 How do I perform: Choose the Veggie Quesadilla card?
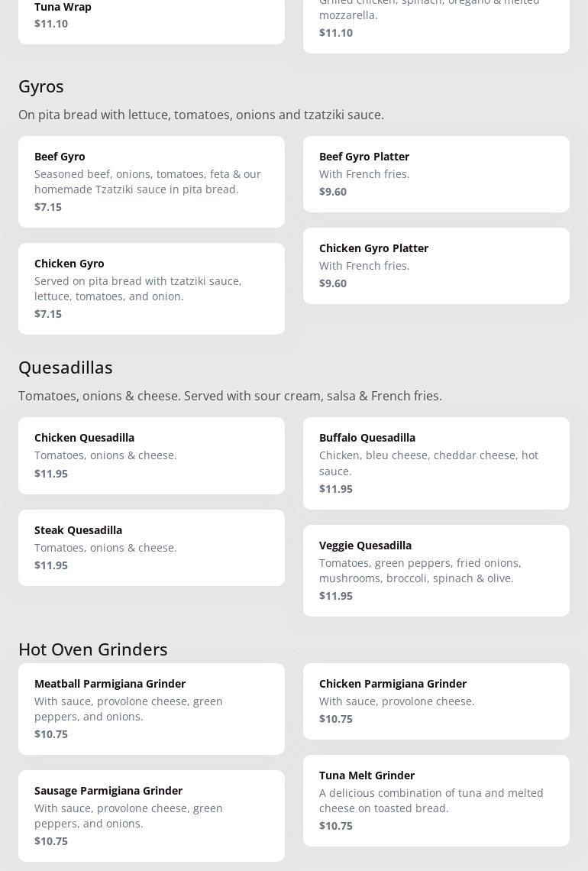436,570
